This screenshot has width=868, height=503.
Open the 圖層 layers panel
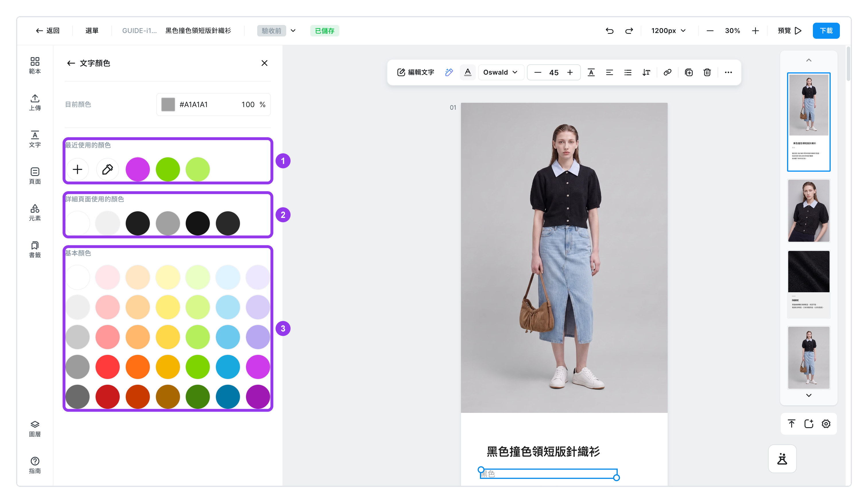(35, 429)
